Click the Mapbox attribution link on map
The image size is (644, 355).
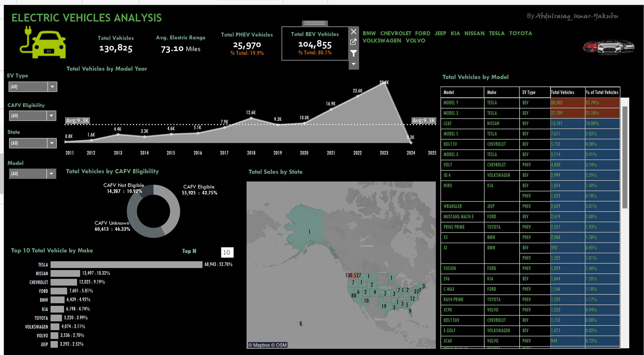(261, 345)
